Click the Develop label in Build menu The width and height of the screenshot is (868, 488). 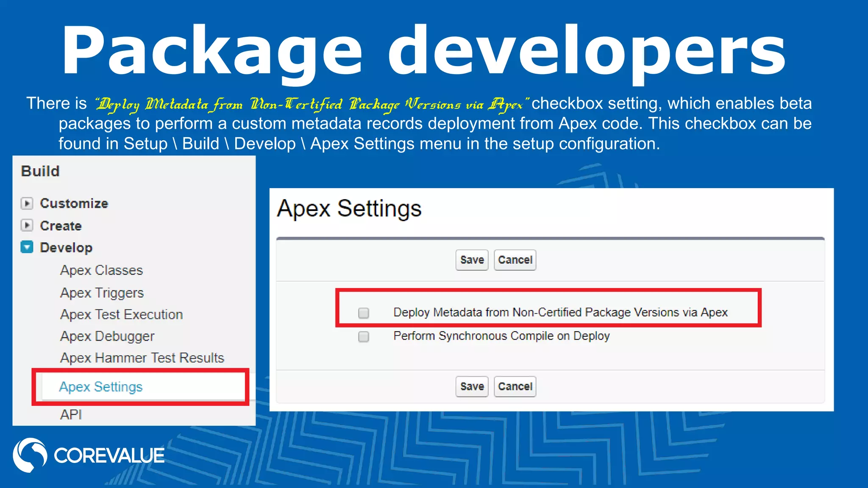66,248
